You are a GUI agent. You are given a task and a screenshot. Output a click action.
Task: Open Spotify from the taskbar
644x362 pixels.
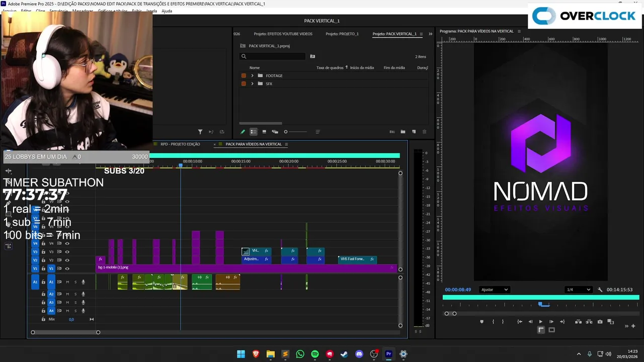pyautogui.click(x=315, y=354)
